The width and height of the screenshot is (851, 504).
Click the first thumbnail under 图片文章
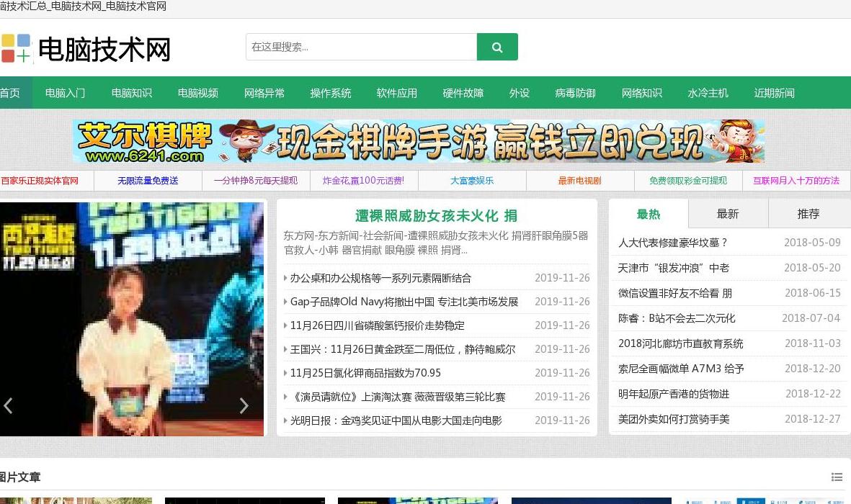tap(76, 501)
